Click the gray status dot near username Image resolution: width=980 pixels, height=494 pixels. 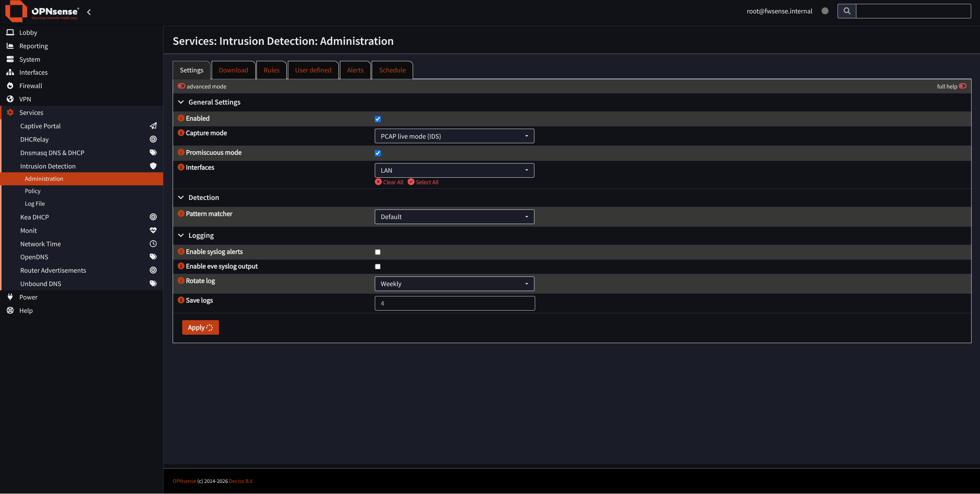(x=825, y=11)
